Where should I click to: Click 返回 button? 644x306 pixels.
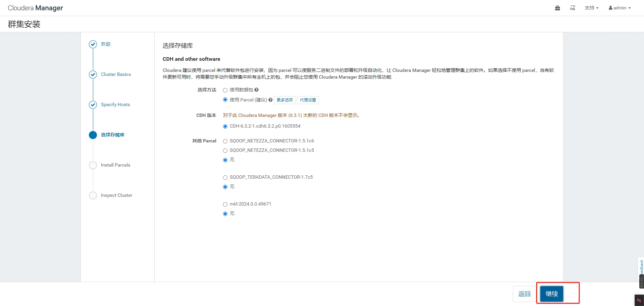524,294
